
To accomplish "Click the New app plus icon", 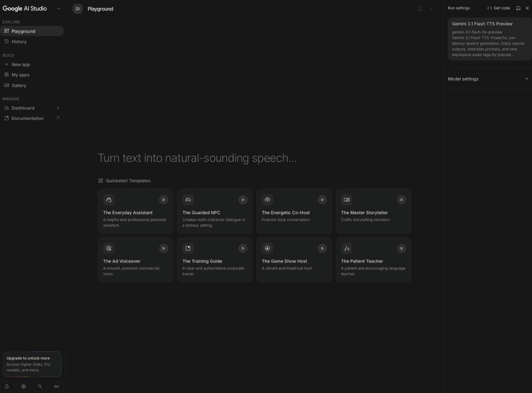I will 7,64.
